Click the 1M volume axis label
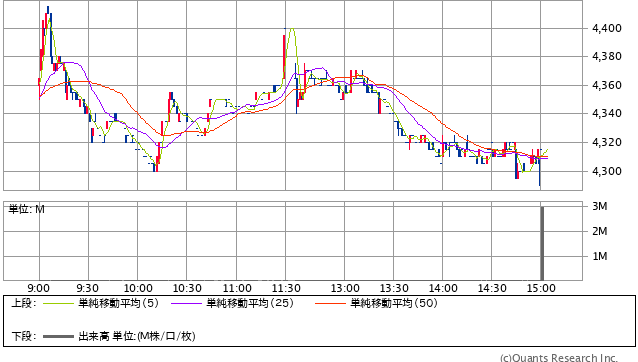This screenshot has height=362, width=638. pos(600,256)
